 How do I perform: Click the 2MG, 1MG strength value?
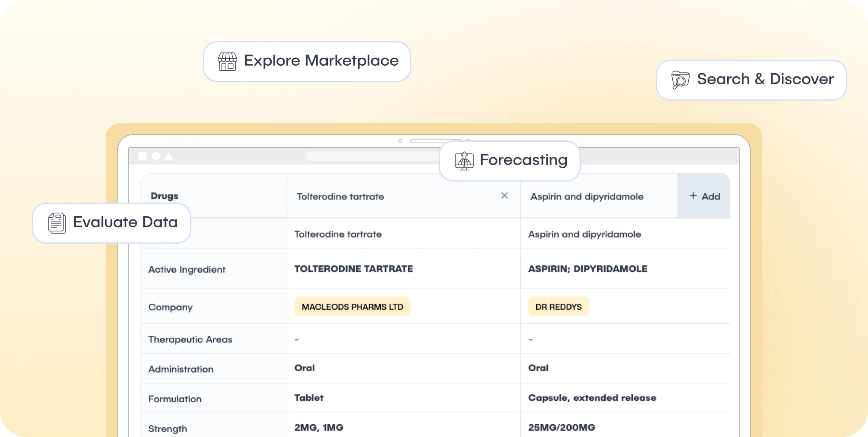click(x=318, y=427)
